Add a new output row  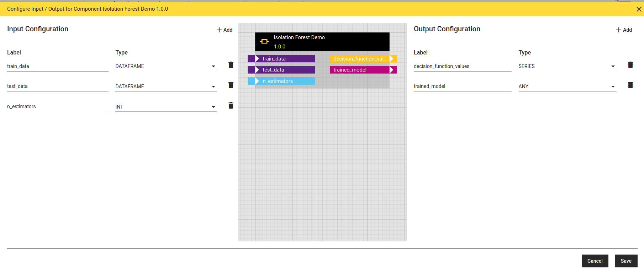pyautogui.click(x=624, y=30)
